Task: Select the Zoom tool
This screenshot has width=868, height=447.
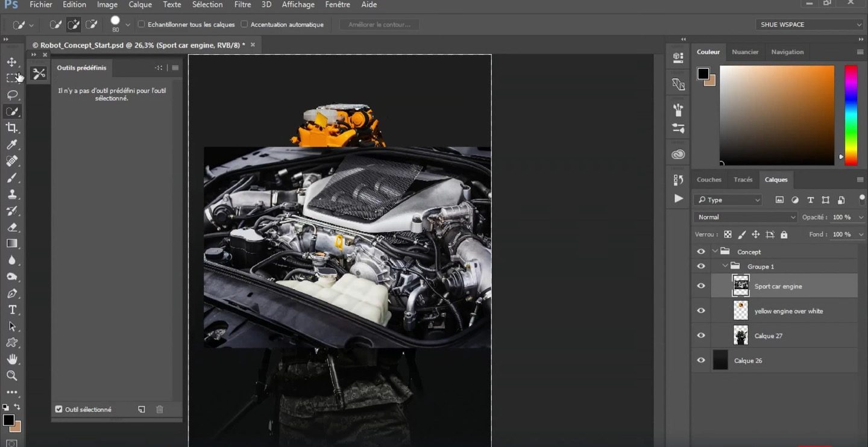Action: (11, 375)
